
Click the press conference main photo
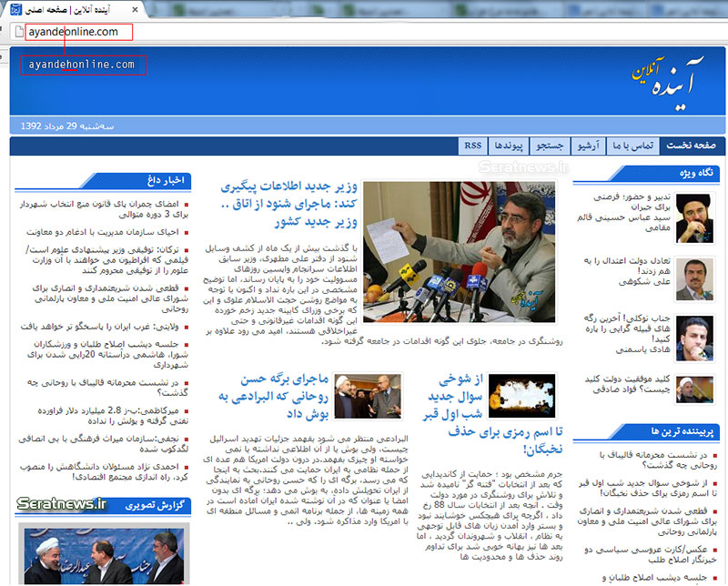click(459, 252)
